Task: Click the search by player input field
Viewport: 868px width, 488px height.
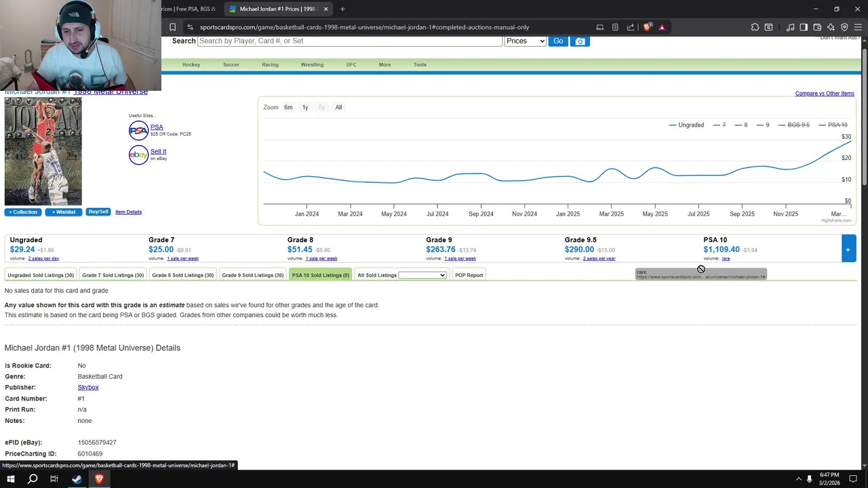Action: [x=350, y=41]
